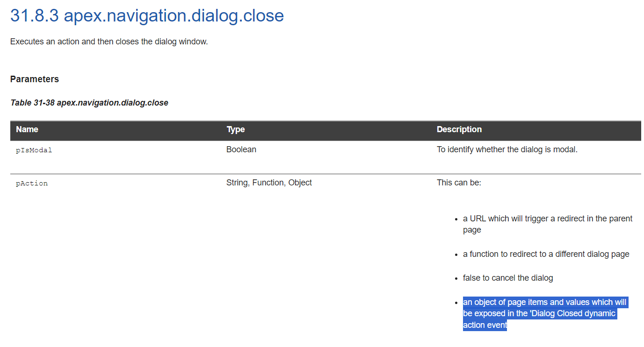This screenshot has width=644, height=347.
Task: Click the 'function to redirect' bullet item
Action: pyautogui.click(x=546, y=254)
